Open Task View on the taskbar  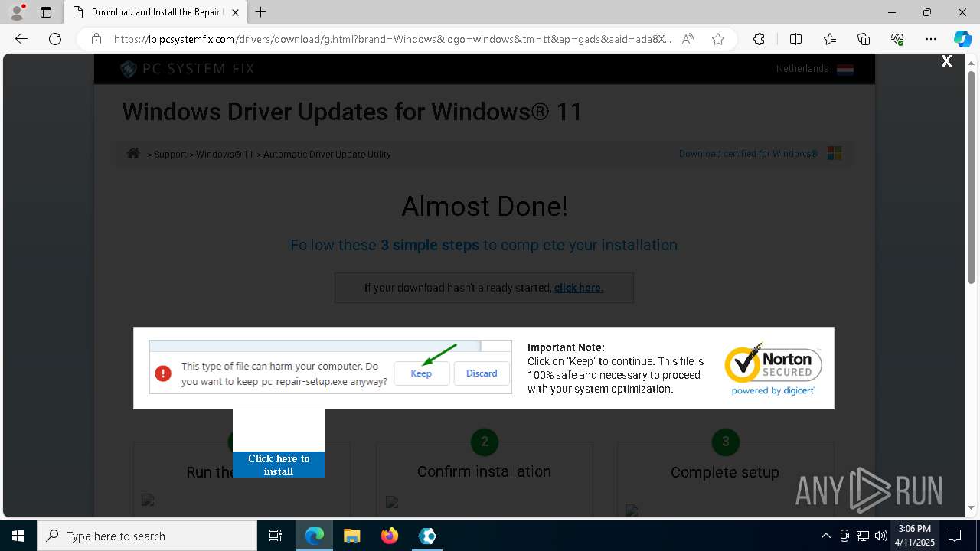click(x=276, y=536)
